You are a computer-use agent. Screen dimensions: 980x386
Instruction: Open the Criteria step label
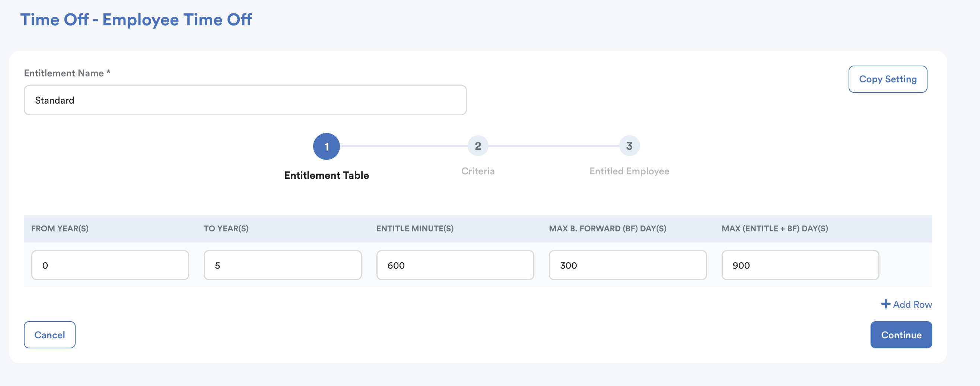[477, 171]
